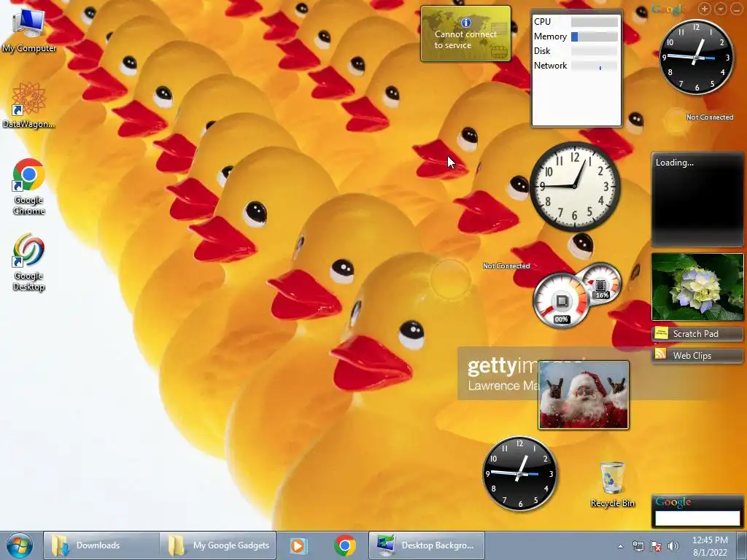This screenshot has height=560, width=747.
Task: Minimize the Google sidebar with the minus button
Action: click(737, 9)
